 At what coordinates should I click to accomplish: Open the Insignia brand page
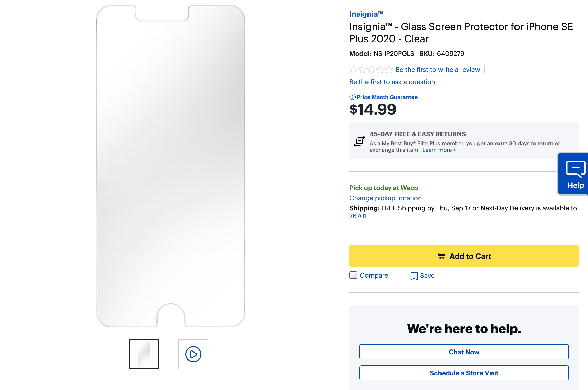[x=366, y=14]
